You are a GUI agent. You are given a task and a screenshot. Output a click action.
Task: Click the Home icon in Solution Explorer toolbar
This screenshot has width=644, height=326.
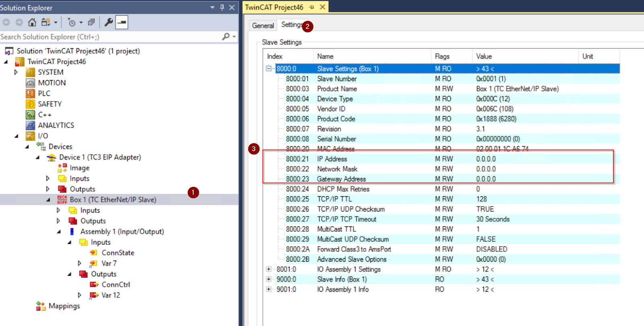point(32,22)
